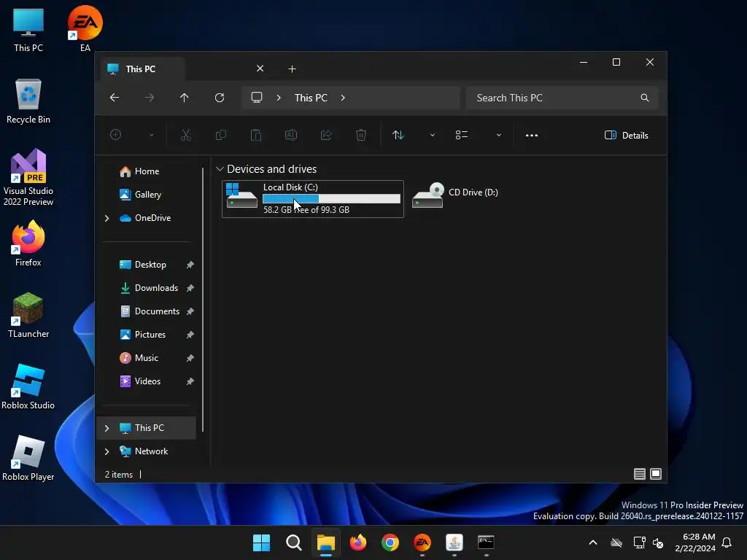
Task: Select the CD Drive (D:)
Action: (455, 195)
